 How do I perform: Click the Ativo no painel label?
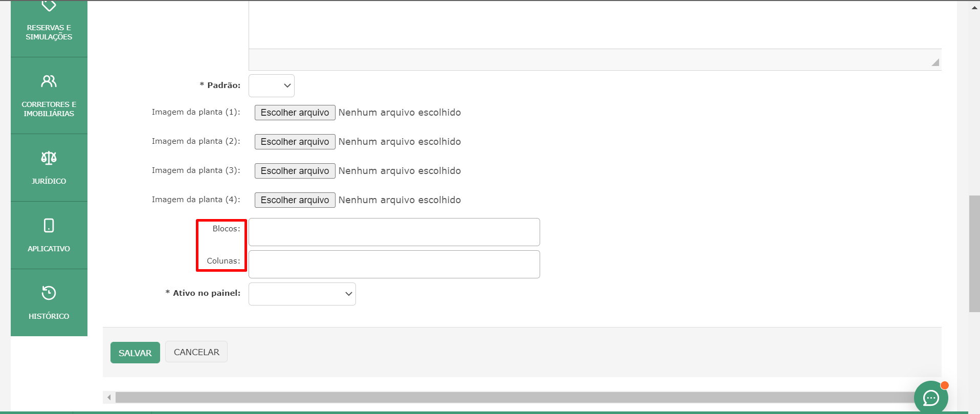pyautogui.click(x=203, y=293)
